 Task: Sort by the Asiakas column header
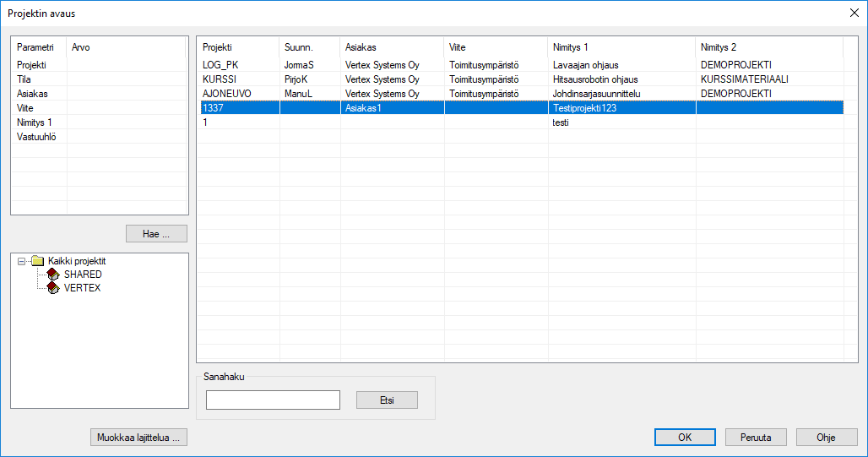[x=391, y=47]
